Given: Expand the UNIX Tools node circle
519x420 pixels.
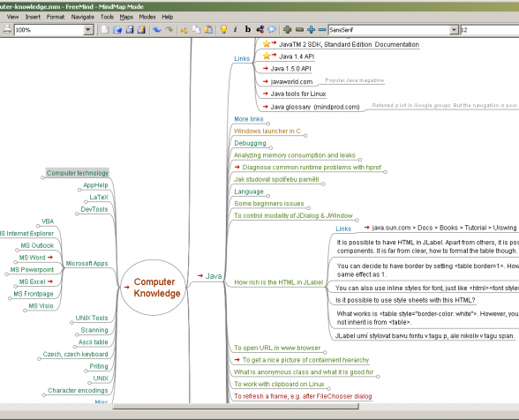Looking at the screenshot, I should (71, 322).
